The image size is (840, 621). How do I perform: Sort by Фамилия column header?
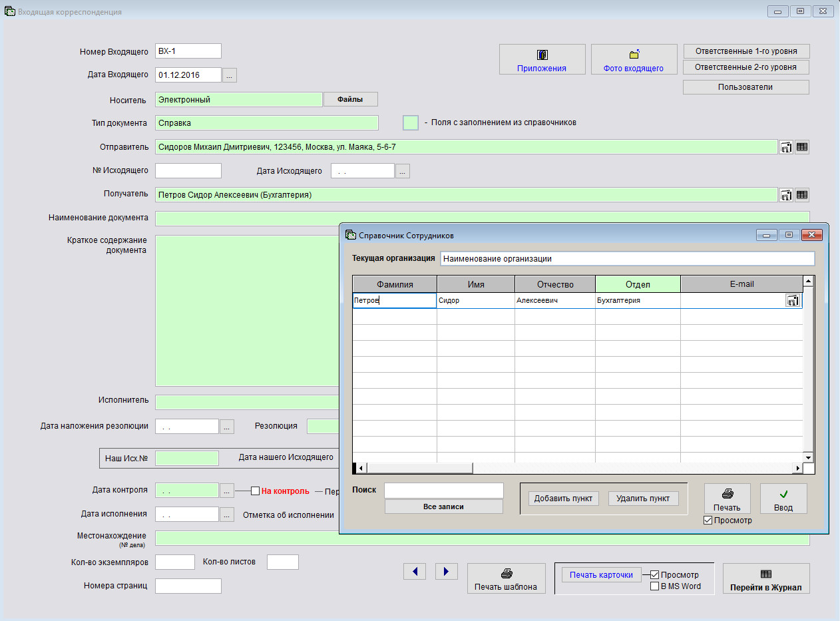[395, 284]
